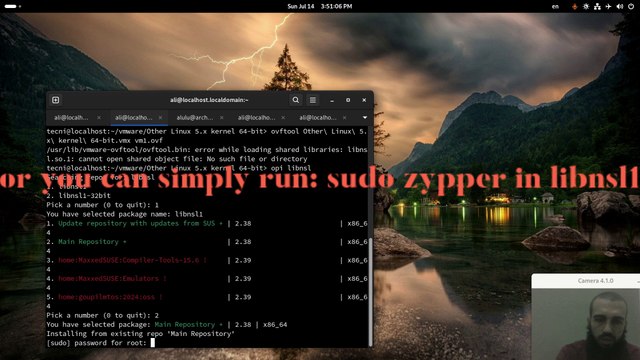Click the 'Pick a number (0 to quit): 1' line
This screenshot has height=360, width=640.
[102, 205]
